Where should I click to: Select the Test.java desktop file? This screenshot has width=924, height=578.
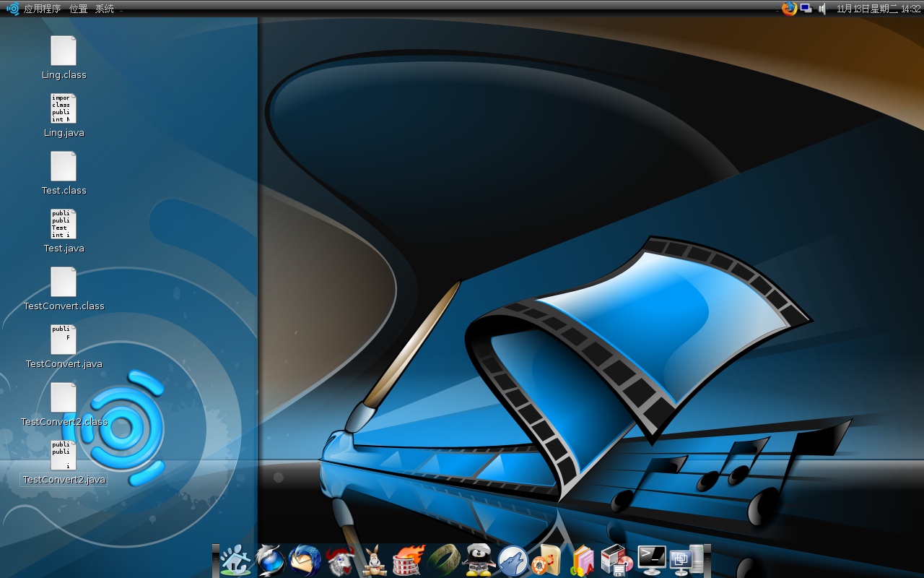64,231
